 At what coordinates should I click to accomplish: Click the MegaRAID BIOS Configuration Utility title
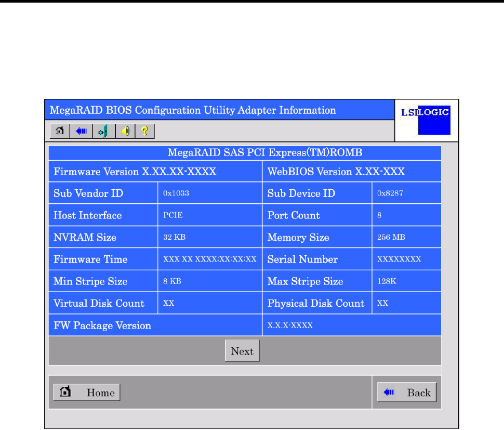pyautogui.click(x=193, y=110)
